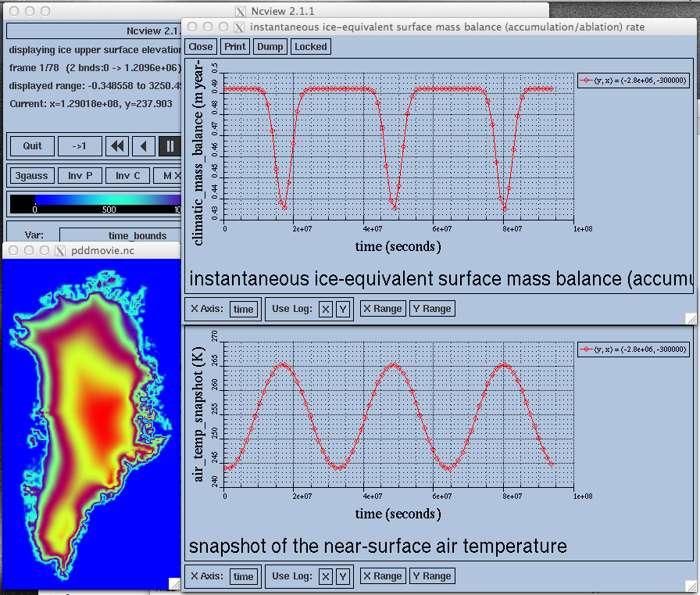Click the red legend marker in temperature plot
The width and height of the screenshot is (700, 595).
[x=586, y=349]
